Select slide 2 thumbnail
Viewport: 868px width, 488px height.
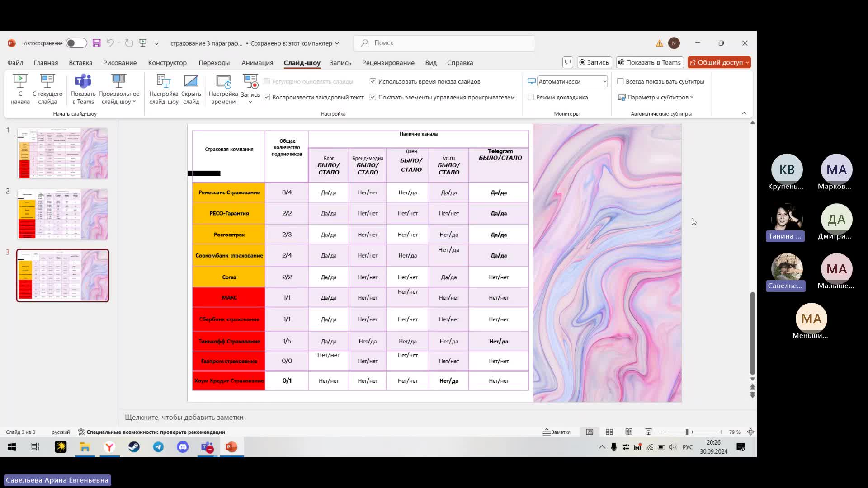coord(63,214)
